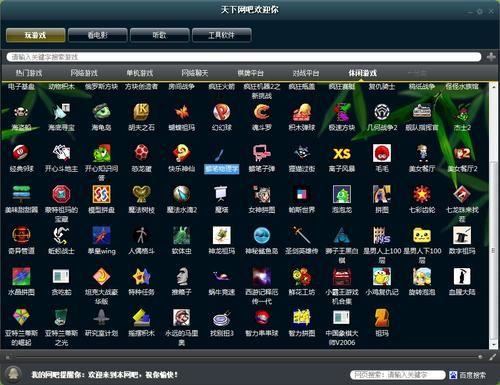Open the 积木弹球 icon

click(x=302, y=112)
